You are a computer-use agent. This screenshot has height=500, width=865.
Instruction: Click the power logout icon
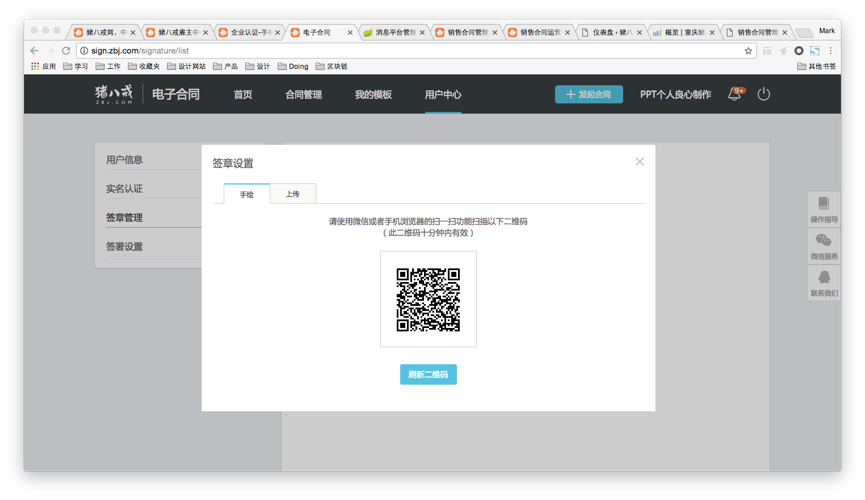[763, 94]
